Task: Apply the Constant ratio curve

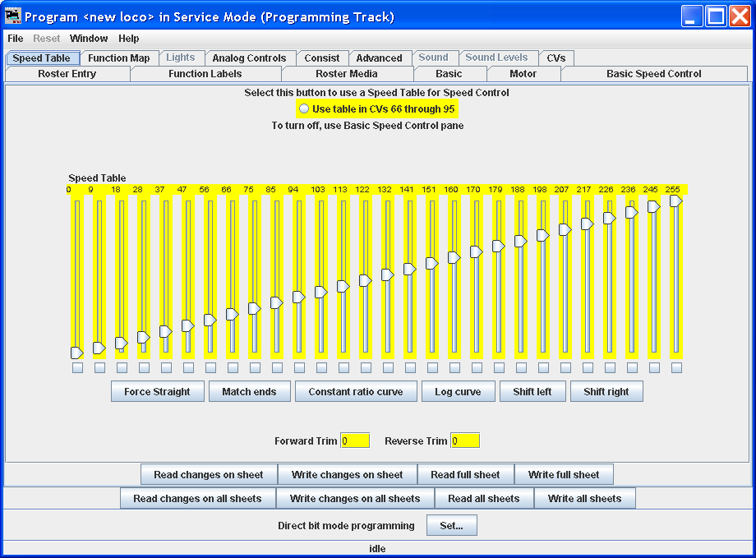Action: [x=356, y=392]
